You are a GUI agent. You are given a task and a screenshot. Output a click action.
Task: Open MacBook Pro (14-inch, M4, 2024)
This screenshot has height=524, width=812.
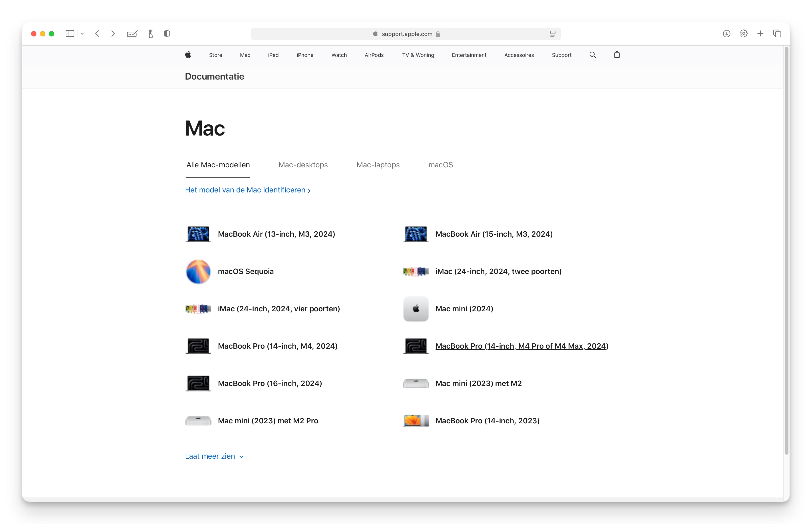pos(277,346)
